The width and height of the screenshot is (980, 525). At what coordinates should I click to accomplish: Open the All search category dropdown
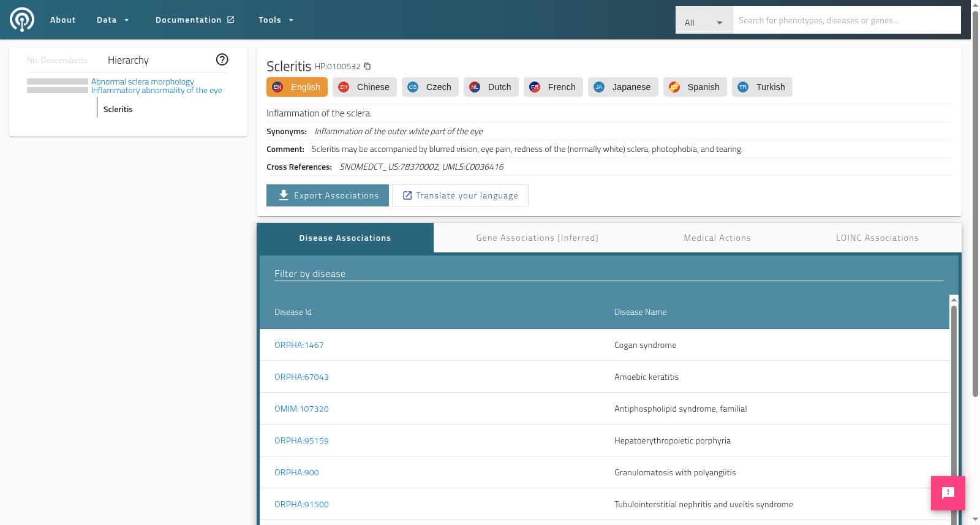[704, 20]
